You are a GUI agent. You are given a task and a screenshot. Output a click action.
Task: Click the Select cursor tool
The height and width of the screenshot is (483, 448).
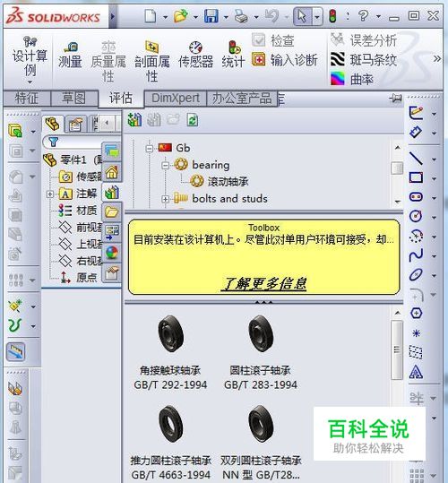click(302, 16)
